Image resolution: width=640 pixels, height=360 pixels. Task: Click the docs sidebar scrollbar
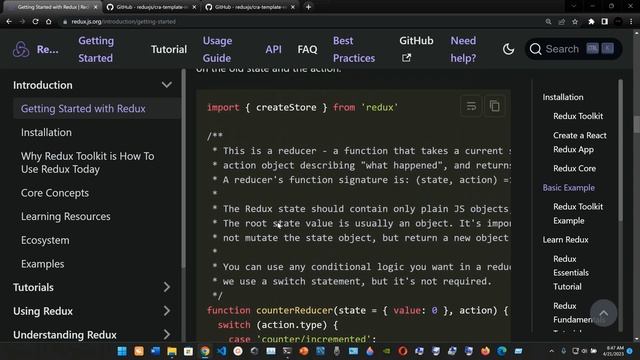pos(183,168)
